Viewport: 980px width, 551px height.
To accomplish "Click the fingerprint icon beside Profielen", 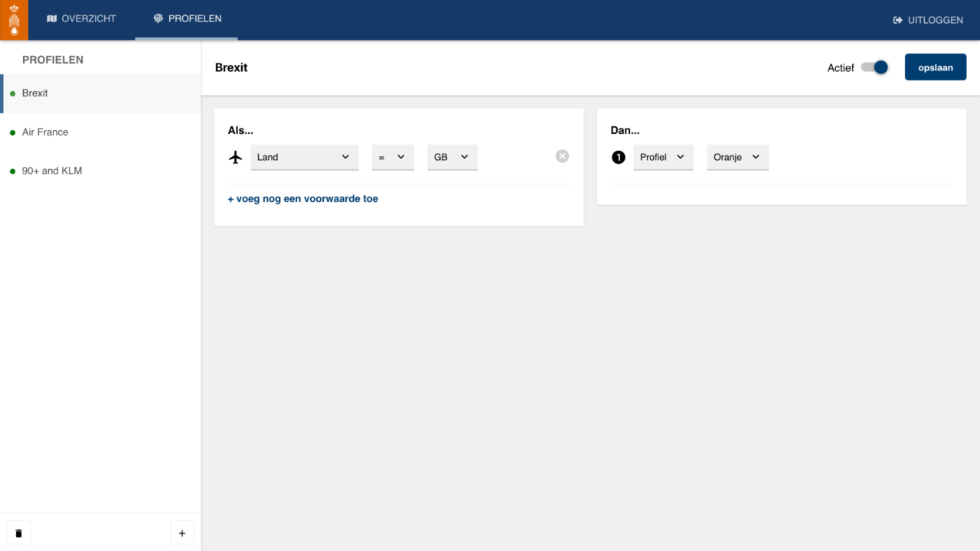I will point(158,18).
